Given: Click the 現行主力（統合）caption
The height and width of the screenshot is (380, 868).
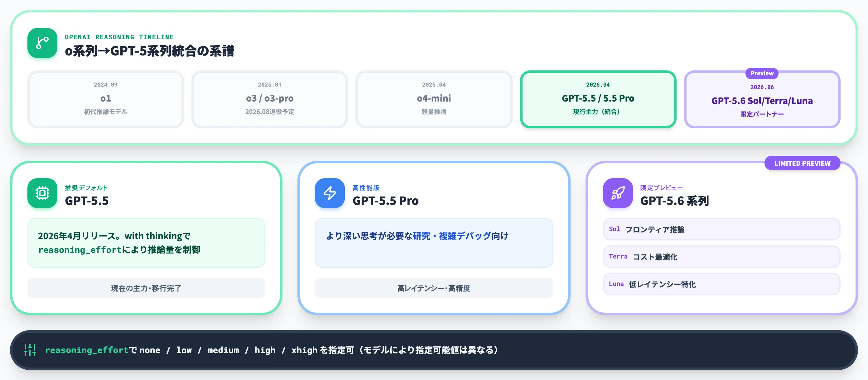Looking at the screenshot, I should 598,112.
